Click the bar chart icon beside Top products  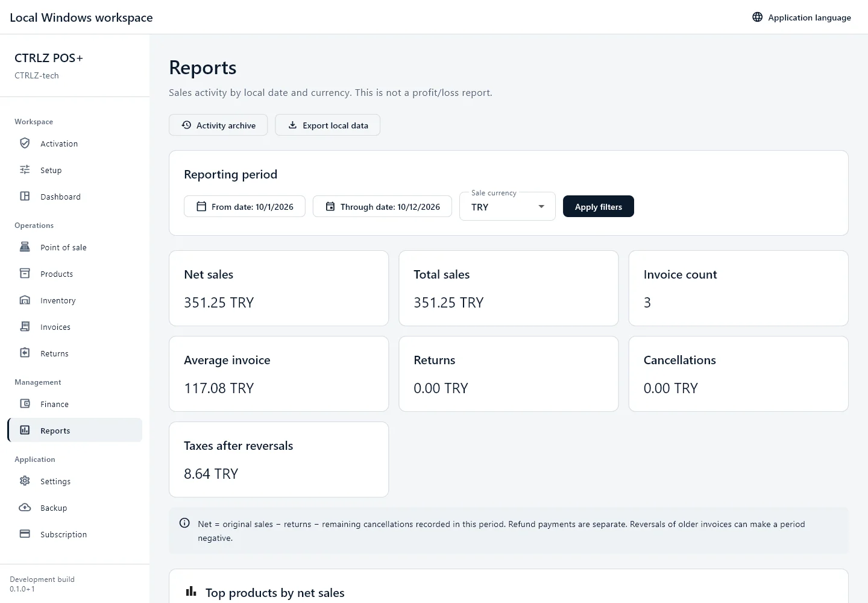[x=191, y=592]
